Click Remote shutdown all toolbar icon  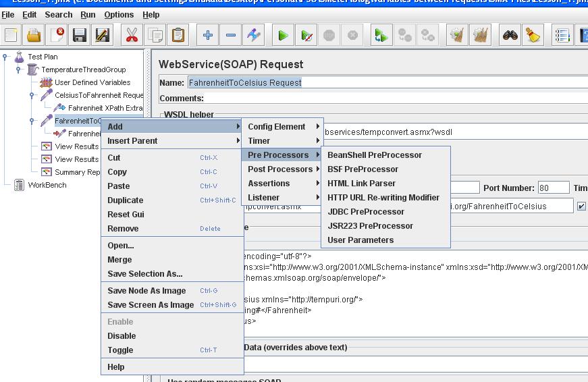(x=427, y=35)
